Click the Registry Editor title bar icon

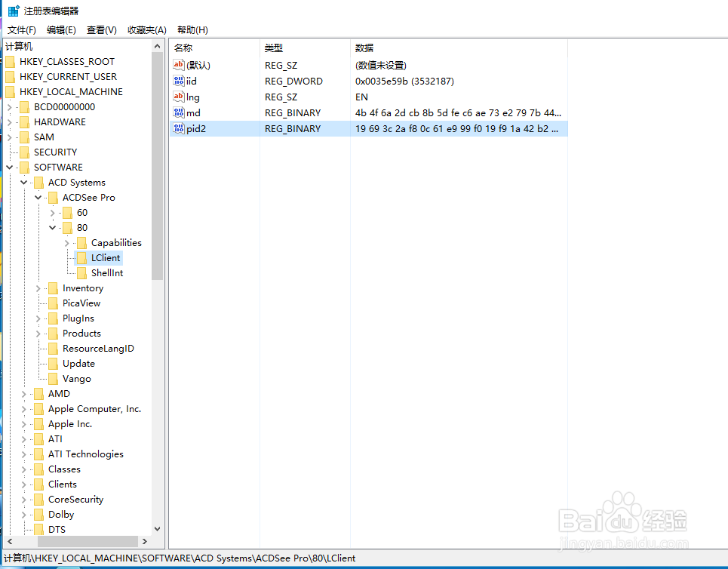tap(14, 11)
